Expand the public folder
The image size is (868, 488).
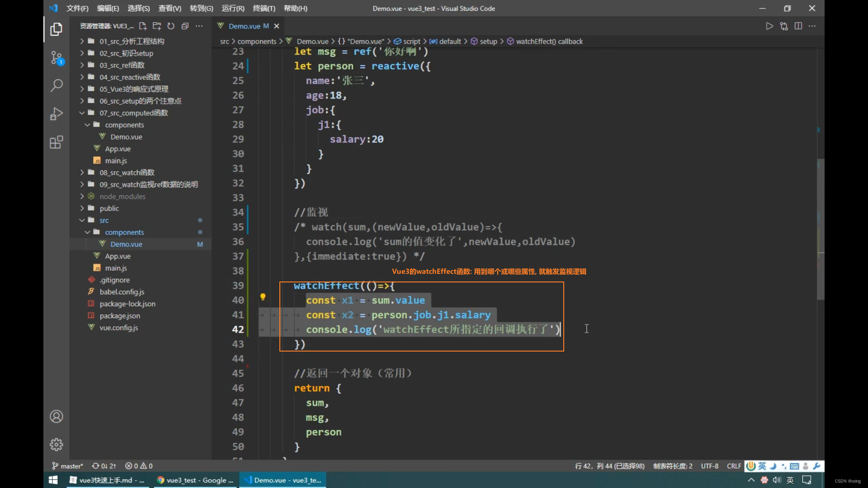coord(109,208)
